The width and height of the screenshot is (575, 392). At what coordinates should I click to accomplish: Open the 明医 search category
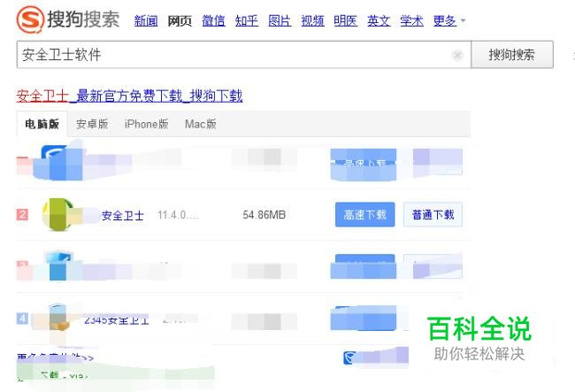[x=345, y=21]
